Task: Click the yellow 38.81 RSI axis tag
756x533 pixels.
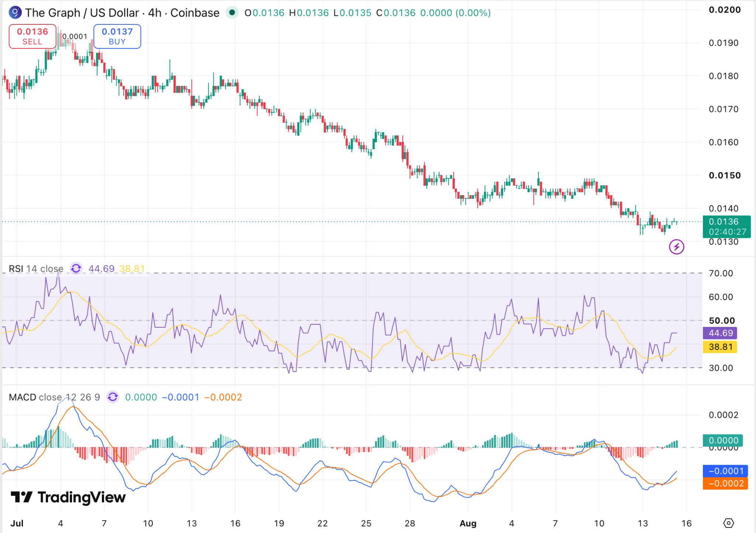Action: pos(720,347)
